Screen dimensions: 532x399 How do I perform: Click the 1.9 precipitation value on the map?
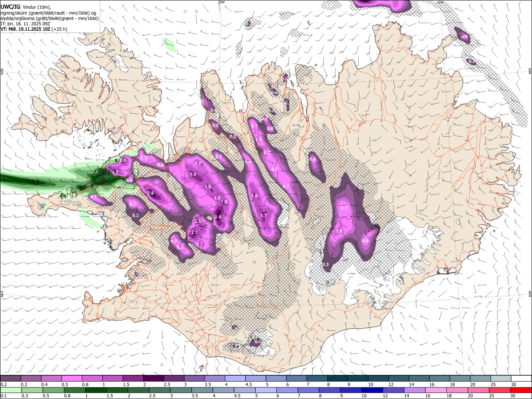193,175
